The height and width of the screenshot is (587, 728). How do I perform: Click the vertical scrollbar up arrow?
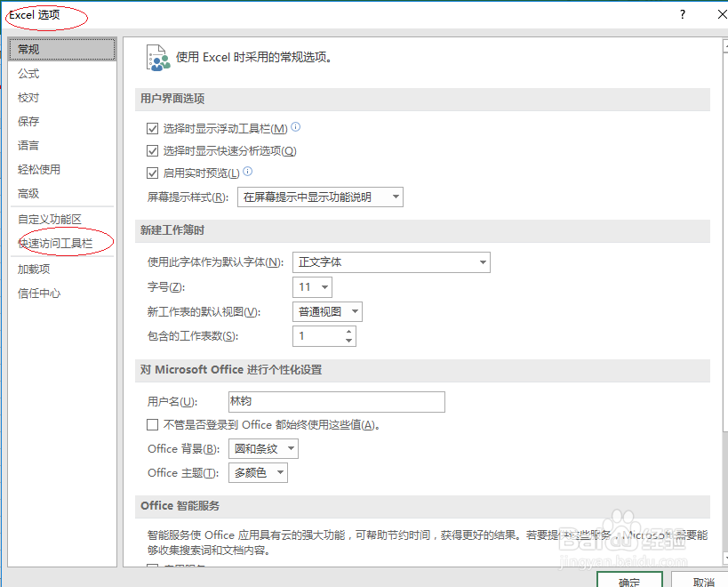click(725, 45)
